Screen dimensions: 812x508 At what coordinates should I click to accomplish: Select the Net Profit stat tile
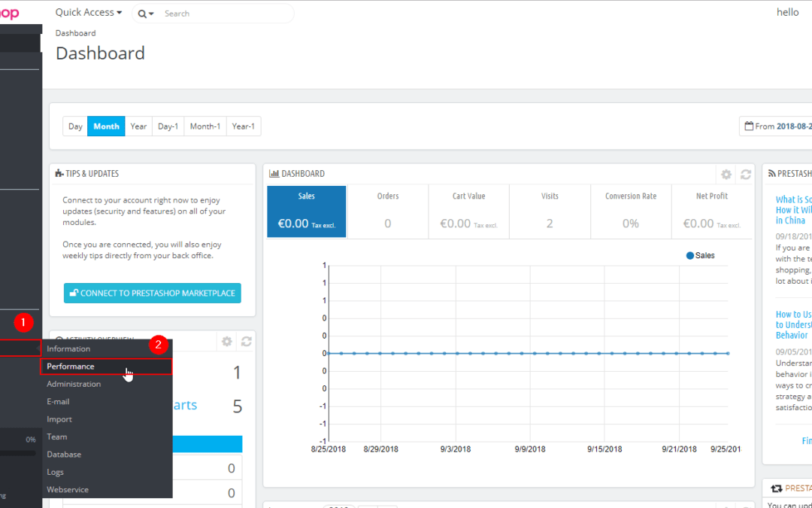click(x=711, y=211)
